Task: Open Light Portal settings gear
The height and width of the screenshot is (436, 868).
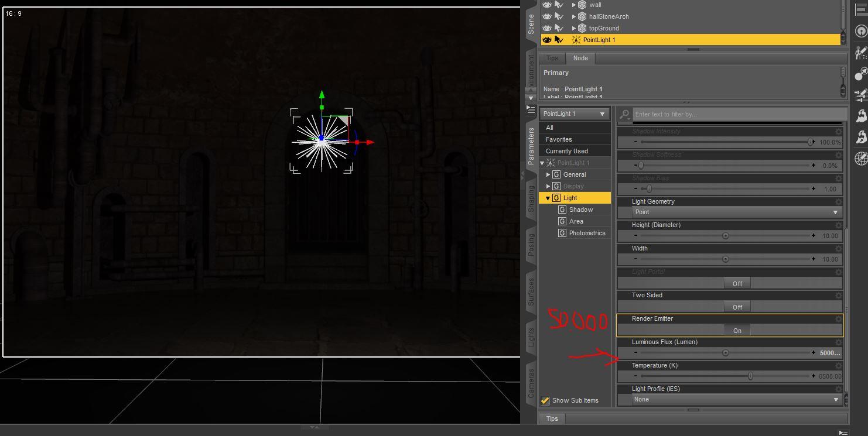Action: (839, 272)
